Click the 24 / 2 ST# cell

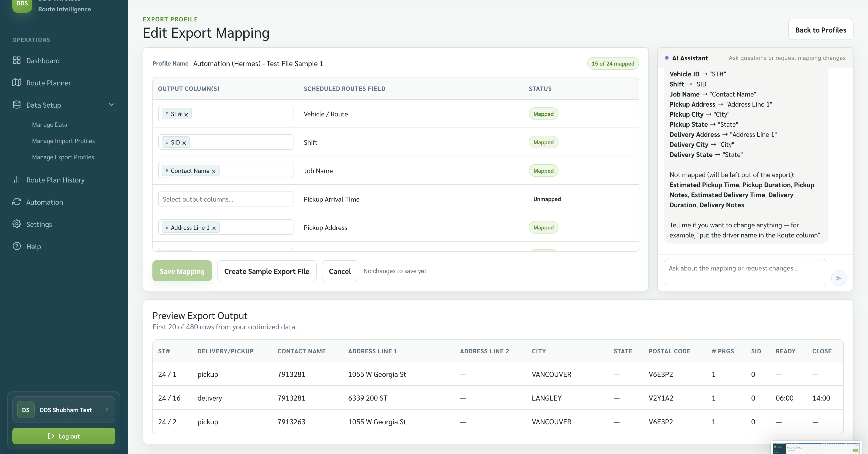click(167, 421)
